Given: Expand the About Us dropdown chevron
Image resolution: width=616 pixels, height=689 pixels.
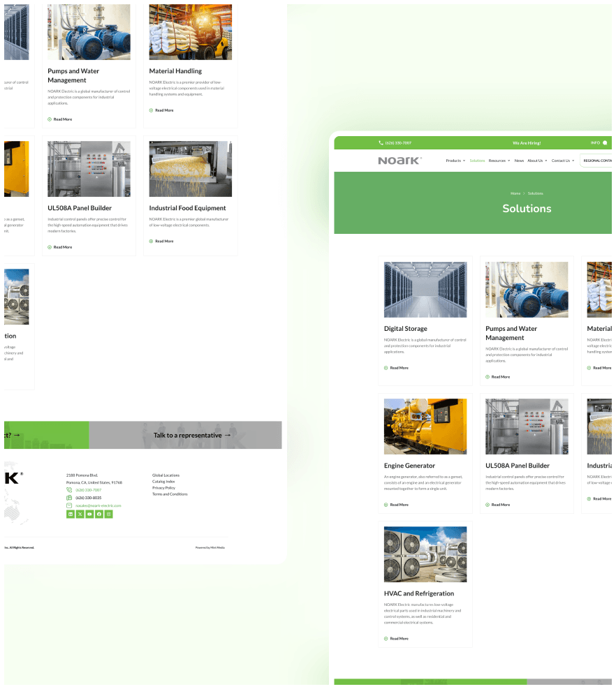Looking at the screenshot, I should (546, 161).
